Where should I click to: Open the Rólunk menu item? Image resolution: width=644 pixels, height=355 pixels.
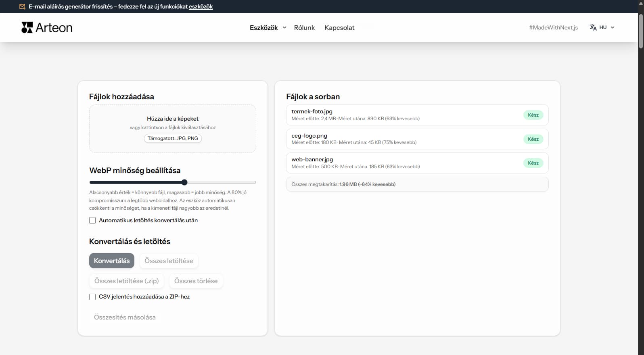tap(304, 27)
